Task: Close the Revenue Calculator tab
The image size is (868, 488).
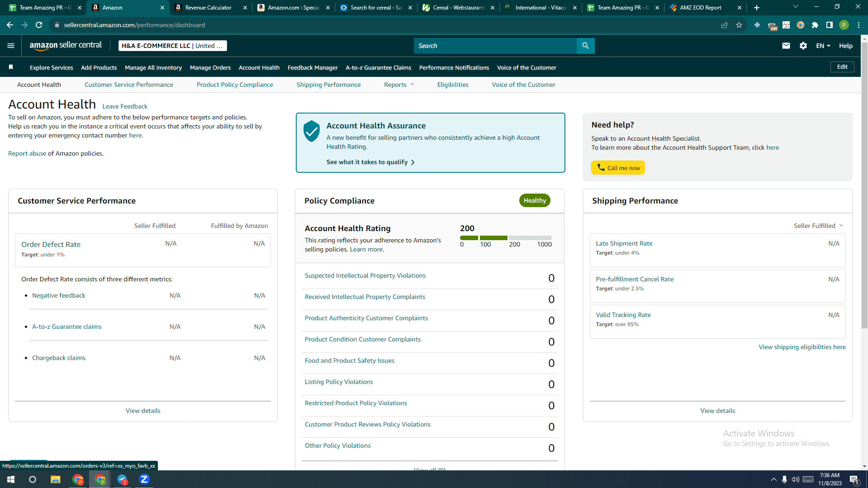Action: click(245, 8)
